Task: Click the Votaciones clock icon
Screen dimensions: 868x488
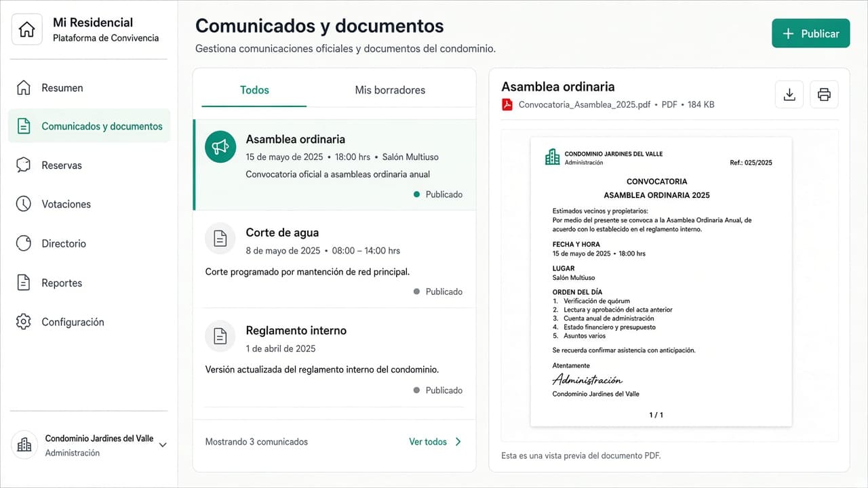Action: click(x=24, y=204)
